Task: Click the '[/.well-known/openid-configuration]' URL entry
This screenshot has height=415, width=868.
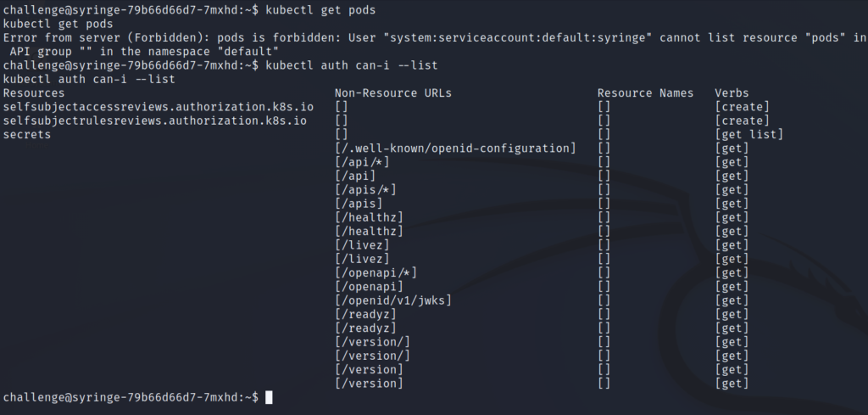Action: coord(455,149)
